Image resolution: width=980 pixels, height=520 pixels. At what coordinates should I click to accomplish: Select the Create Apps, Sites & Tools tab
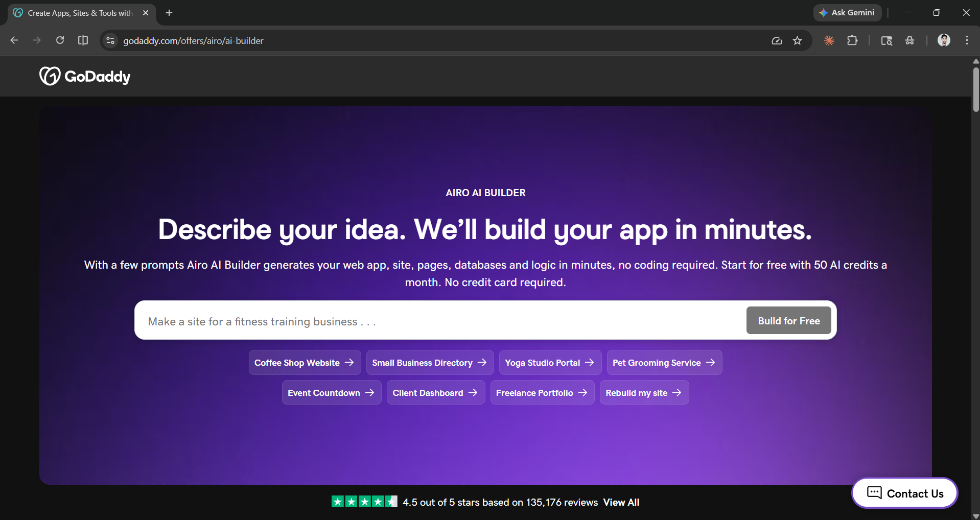click(x=82, y=13)
